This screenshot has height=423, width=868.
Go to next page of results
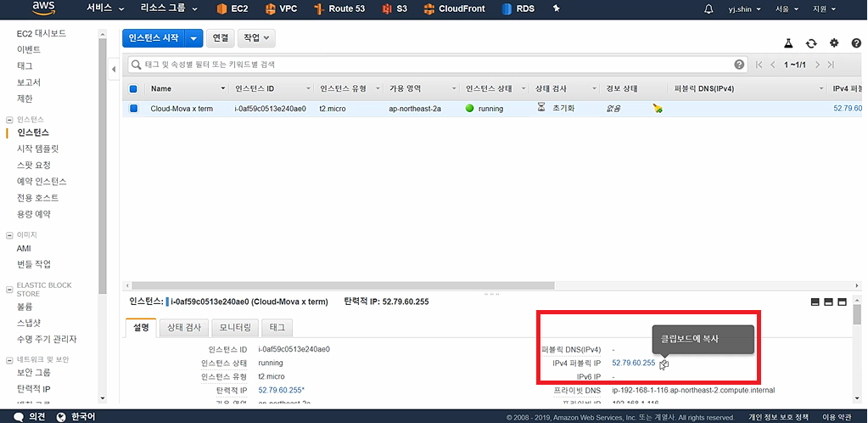point(817,65)
